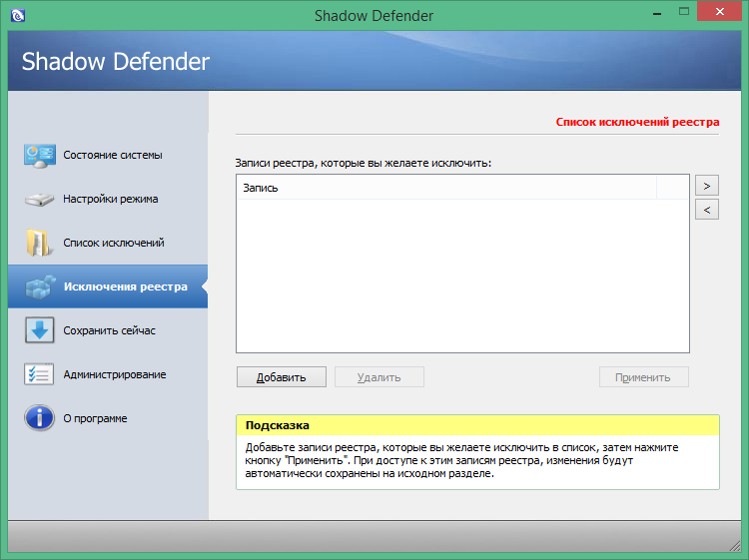Click the Administration checklist icon
This screenshot has width=749, height=560.
click(x=39, y=374)
